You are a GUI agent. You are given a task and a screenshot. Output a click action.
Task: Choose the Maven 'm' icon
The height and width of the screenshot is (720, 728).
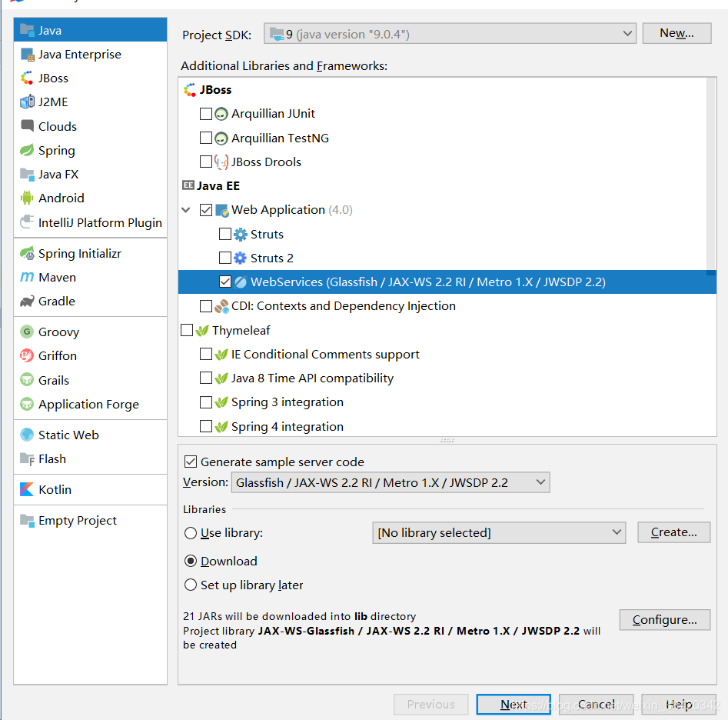tap(27, 277)
